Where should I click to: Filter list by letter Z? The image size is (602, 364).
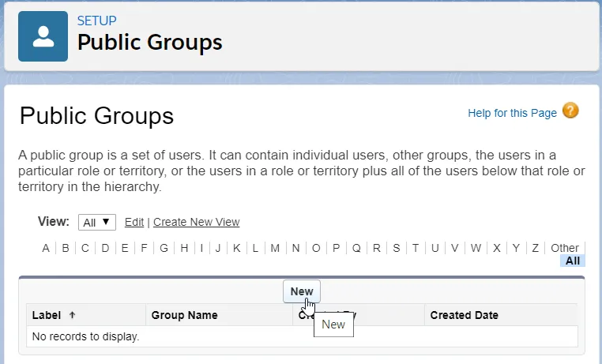point(535,248)
